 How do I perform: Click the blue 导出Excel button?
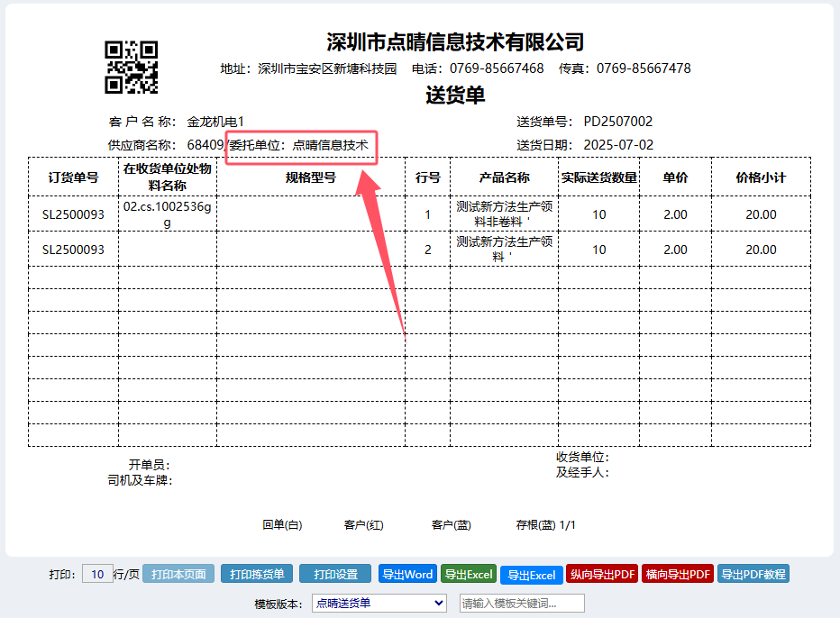click(x=531, y=575)
